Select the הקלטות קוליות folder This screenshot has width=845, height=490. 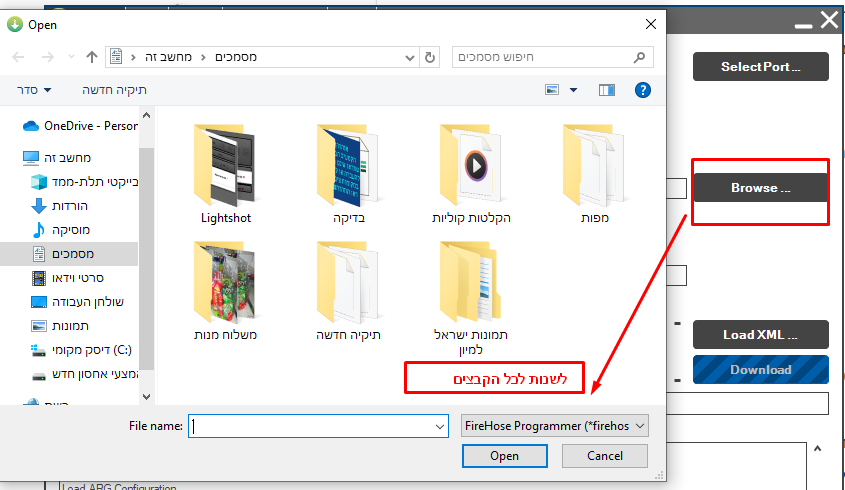(472, 174)
